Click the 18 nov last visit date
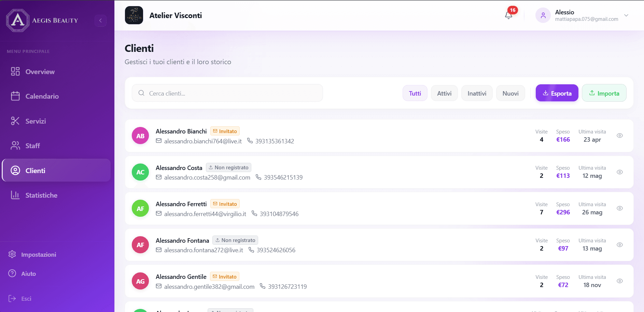 click(592, 285)
